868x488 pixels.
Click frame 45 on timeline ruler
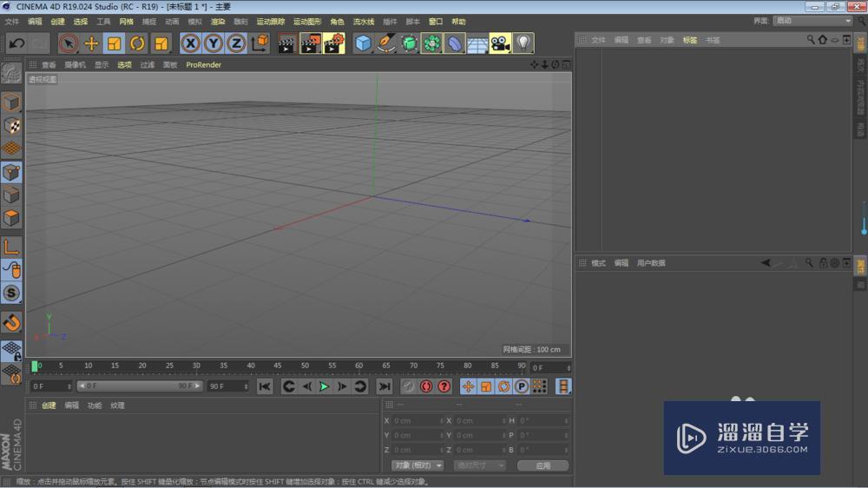(x=278, y=366)
